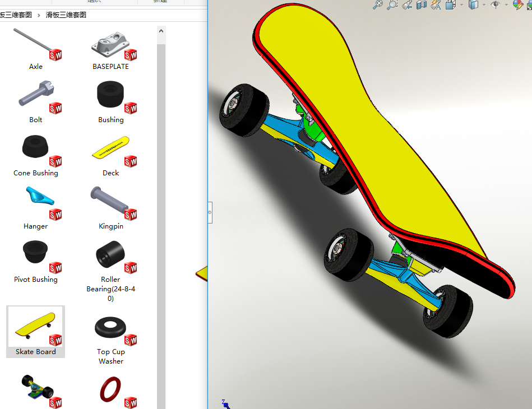Click the Zoom to Fit icon
This screenshot has width=532, height=409.
tap(378, 4)
